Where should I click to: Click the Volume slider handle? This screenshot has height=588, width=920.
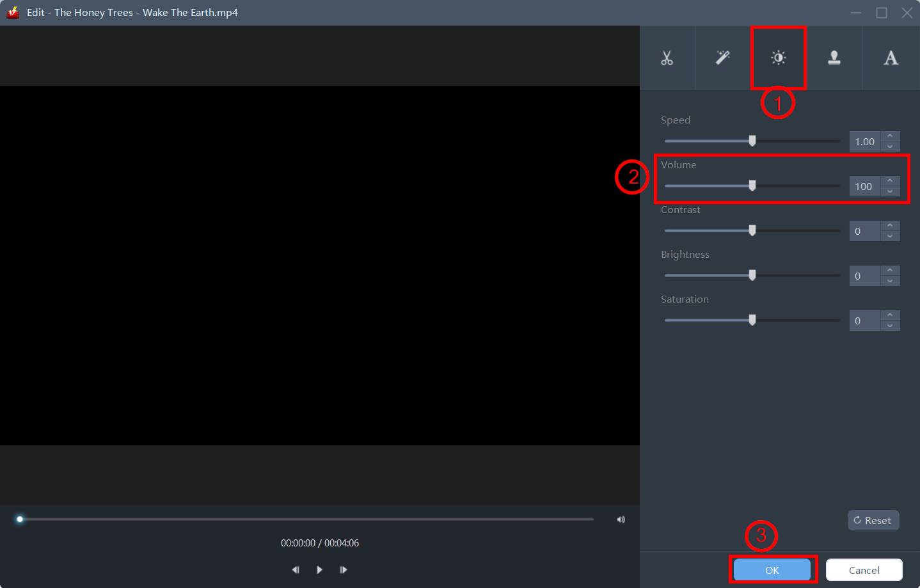752,186
